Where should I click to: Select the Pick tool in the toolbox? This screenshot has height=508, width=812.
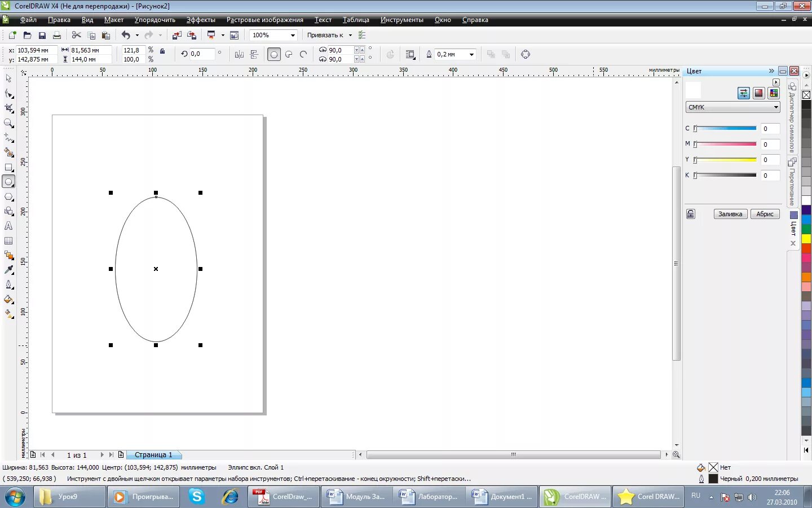pos(8,78)
